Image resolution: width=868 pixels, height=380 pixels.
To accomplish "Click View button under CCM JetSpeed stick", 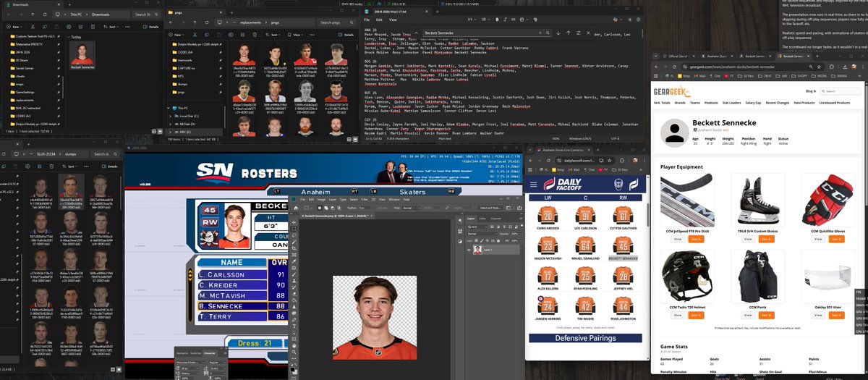I will (678, 237).
